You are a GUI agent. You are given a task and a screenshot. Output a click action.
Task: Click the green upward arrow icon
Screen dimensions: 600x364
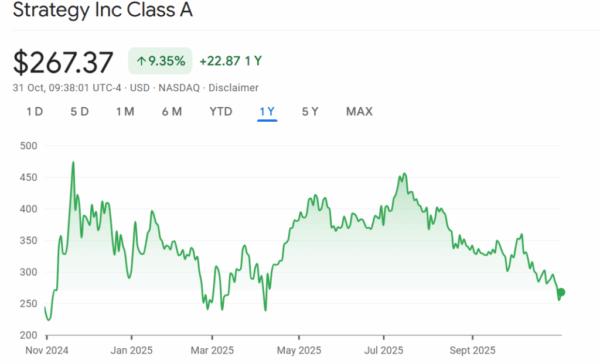pyautogui.click(x=142, y=60)
